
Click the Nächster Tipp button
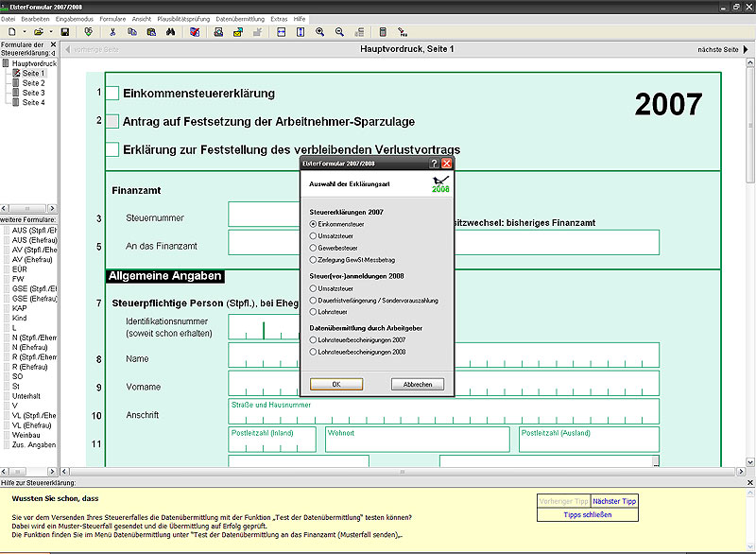tap(614, 501)
